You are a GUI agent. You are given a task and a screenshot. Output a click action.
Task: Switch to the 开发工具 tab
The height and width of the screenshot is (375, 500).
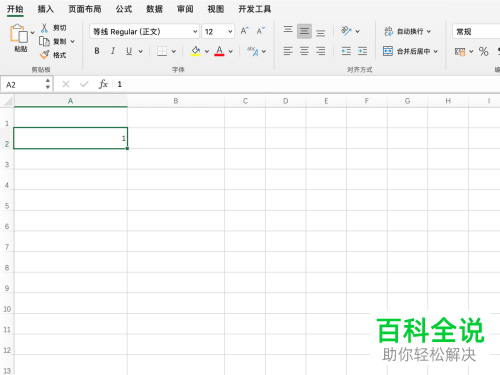[255, 9]
